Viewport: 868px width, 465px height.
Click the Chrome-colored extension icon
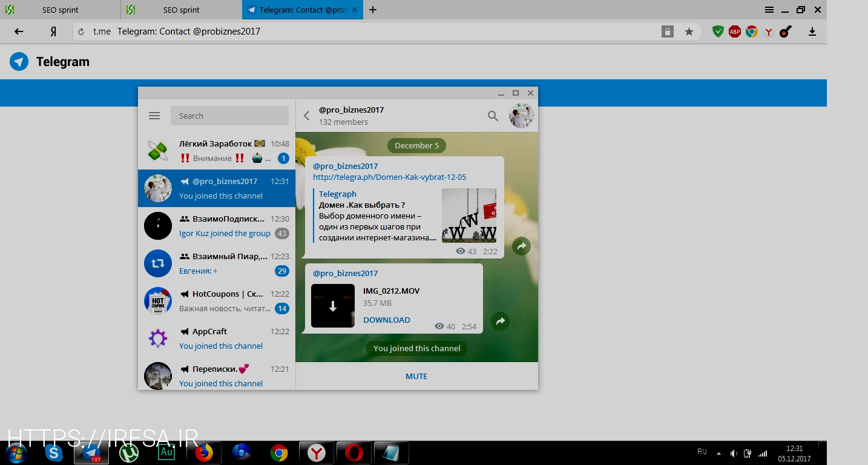click(752, 31)
